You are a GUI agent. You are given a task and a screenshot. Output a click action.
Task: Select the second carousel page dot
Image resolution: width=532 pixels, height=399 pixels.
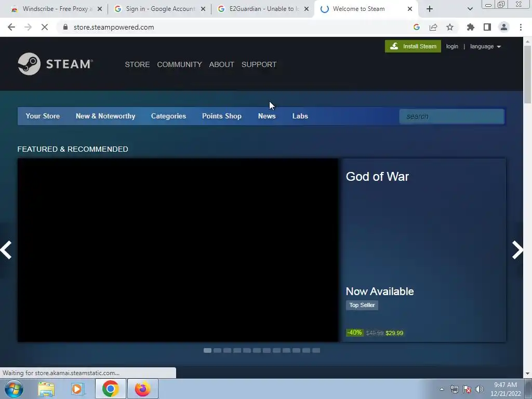pos(218,351)
